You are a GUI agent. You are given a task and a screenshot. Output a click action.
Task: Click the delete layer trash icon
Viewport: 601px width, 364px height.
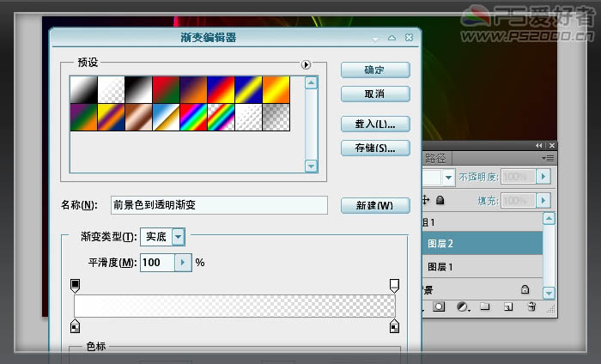[x=531, y=306]
